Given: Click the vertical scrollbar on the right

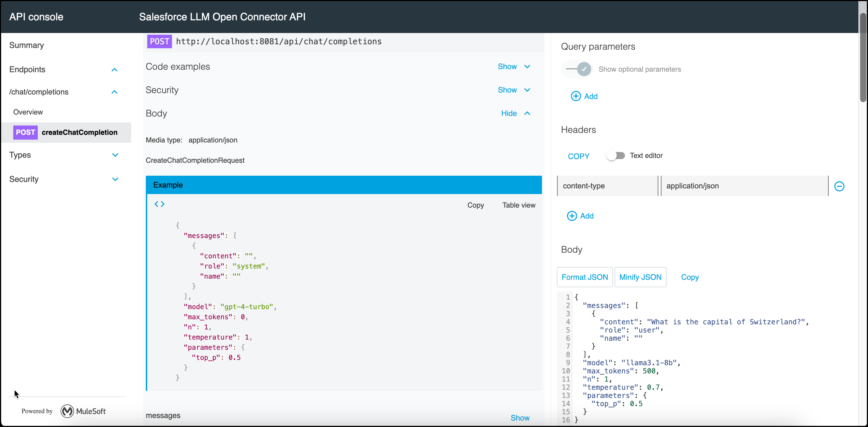Looking at the screenshot, I should click(x=863, y=57).
